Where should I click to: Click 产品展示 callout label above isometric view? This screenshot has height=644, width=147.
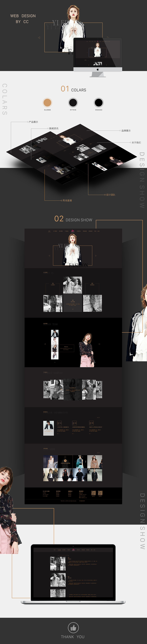click(33, 122)
